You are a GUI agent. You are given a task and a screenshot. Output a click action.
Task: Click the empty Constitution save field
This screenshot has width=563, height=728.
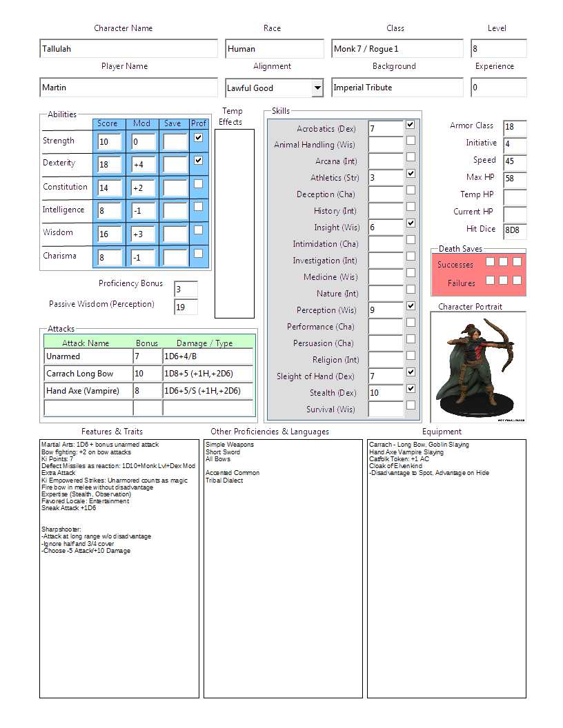175,188
